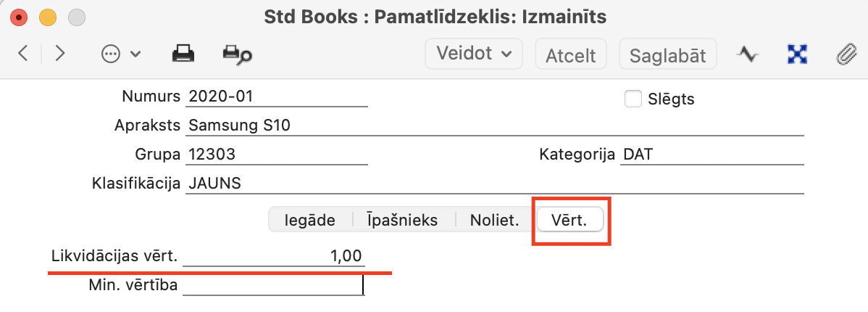Open the Noliet. tab

click(495, 220)
